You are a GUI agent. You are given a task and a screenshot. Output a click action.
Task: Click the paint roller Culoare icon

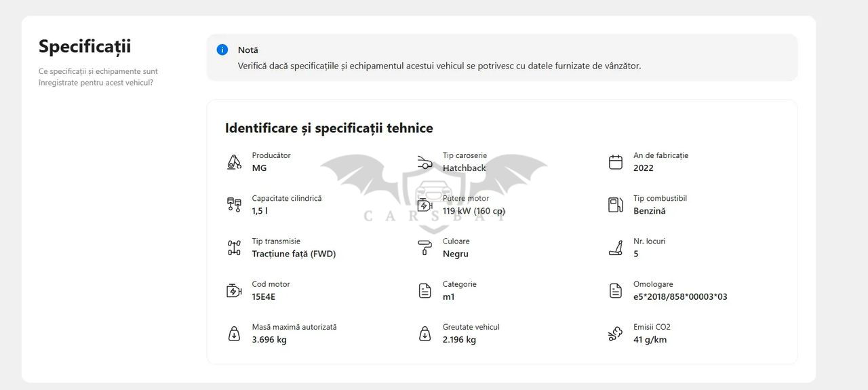(425, 248)
